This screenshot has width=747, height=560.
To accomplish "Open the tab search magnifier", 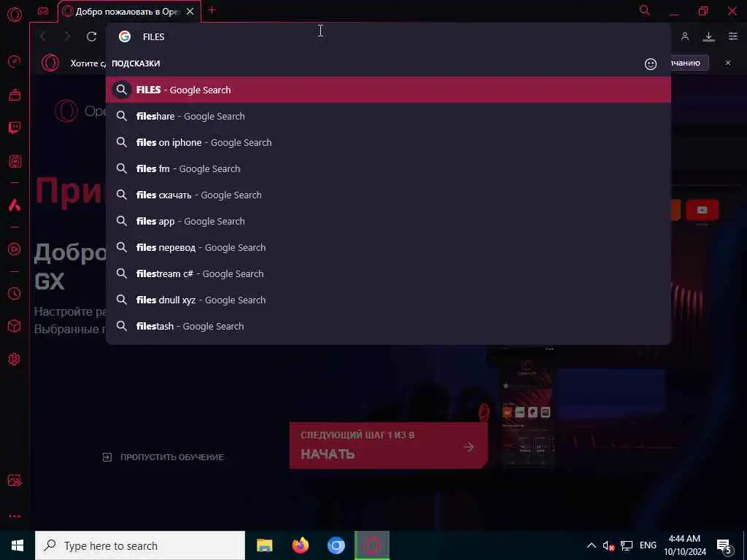I will pos(645,10).
